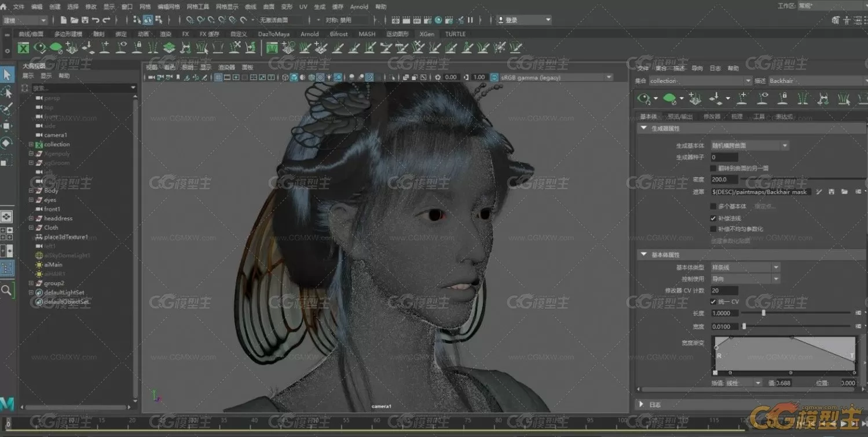
Task: Toggle 翻转到曲面的另一面 checkbox
Action: [x=713, y=168]
